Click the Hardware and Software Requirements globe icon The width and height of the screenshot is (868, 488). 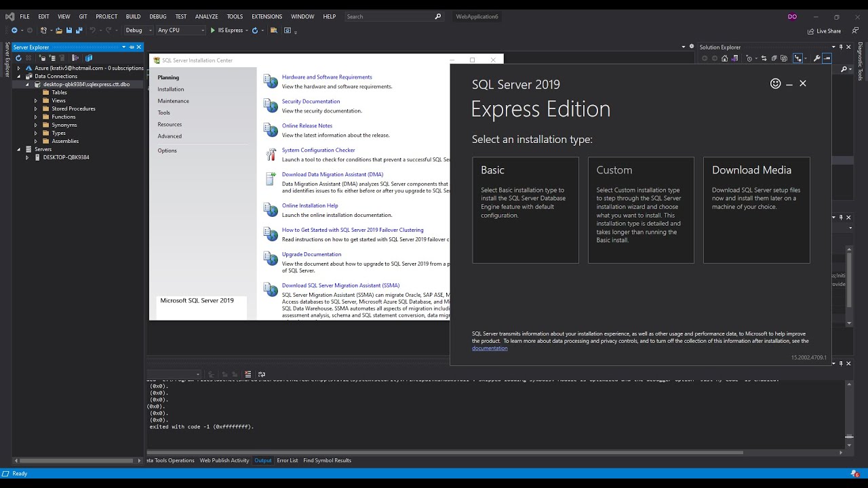click(x=271, y=81)
